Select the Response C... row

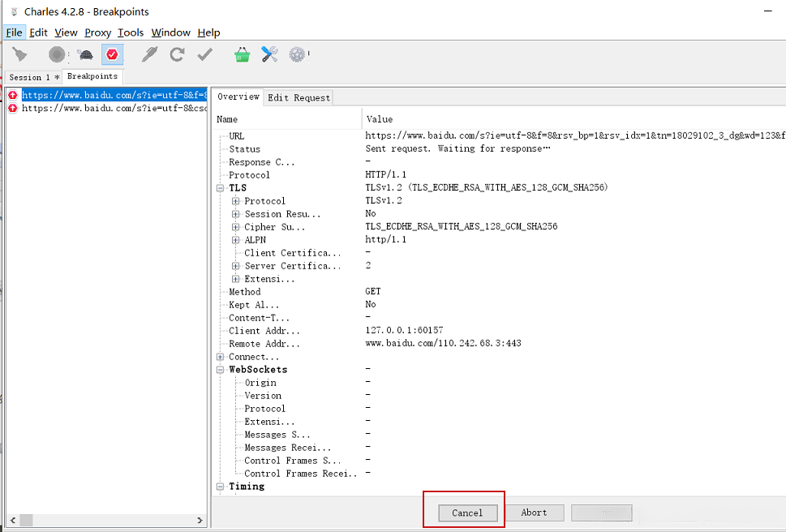tap(499, 162)
